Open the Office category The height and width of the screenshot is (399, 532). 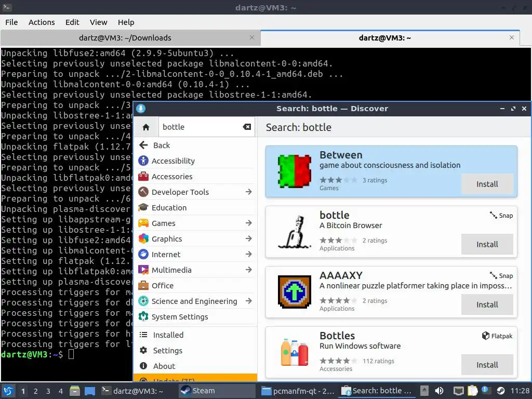[x=195, y=286]
